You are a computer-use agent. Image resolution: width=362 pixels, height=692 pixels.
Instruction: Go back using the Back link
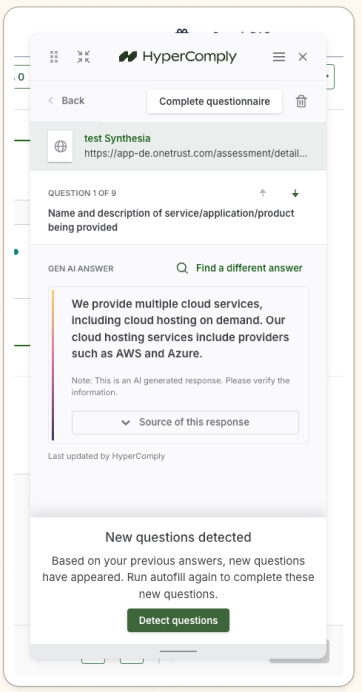coord(67,101)
